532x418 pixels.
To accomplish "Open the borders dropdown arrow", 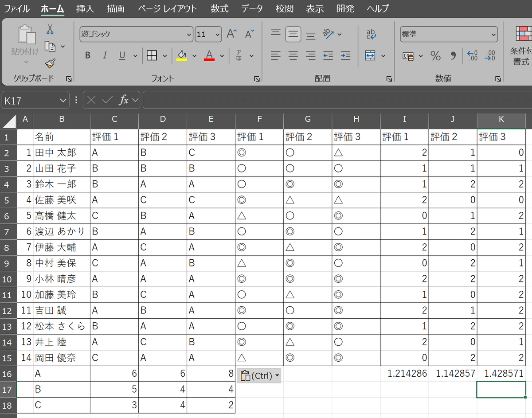I will (x=165, y=56).
